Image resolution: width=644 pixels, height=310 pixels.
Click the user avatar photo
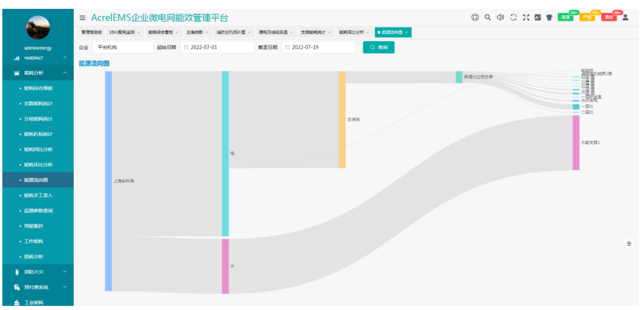38,28
